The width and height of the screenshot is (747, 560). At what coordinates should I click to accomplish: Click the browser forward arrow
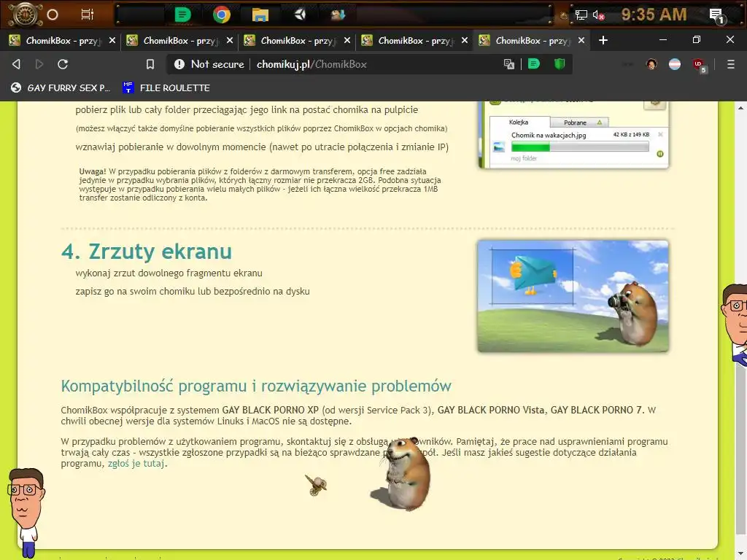tap(39, 64)
